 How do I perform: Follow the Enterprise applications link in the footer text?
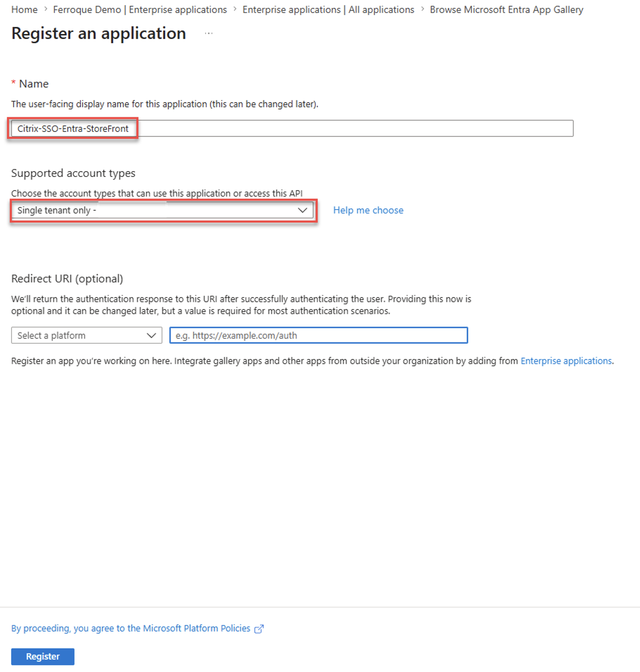click(566, 361)
